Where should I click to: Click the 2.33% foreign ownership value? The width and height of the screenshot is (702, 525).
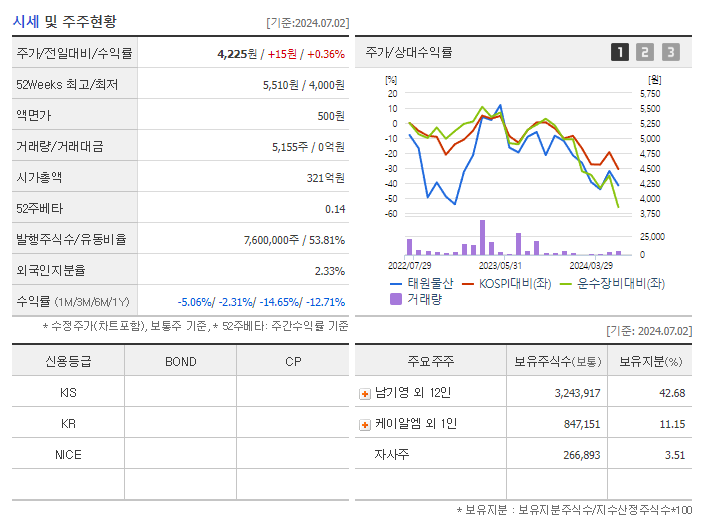point(330,271)
